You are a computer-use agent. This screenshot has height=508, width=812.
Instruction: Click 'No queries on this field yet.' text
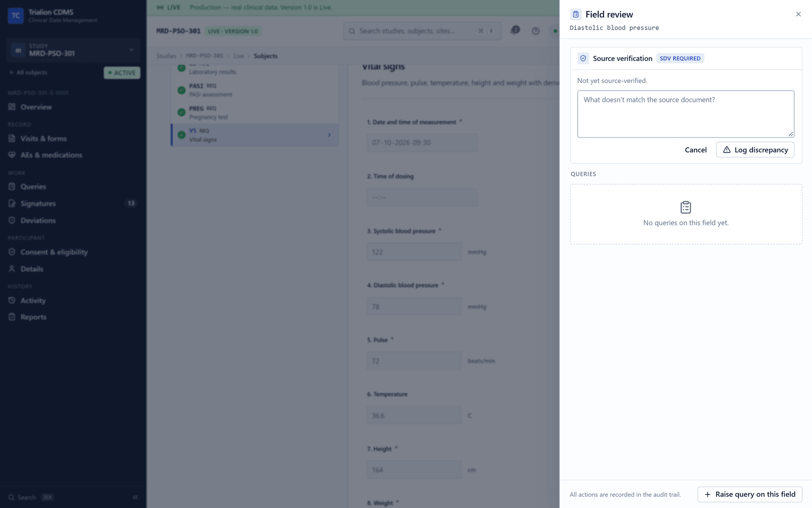686,223
